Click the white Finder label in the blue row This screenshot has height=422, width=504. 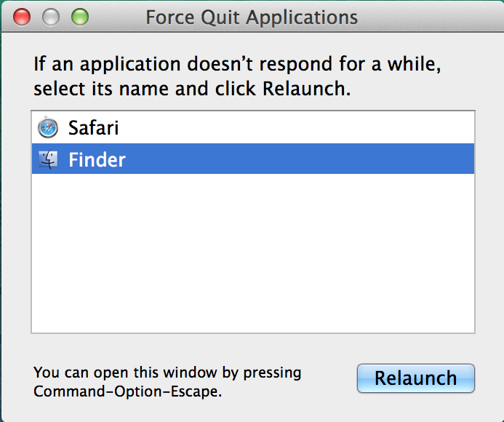coord(97,160)
